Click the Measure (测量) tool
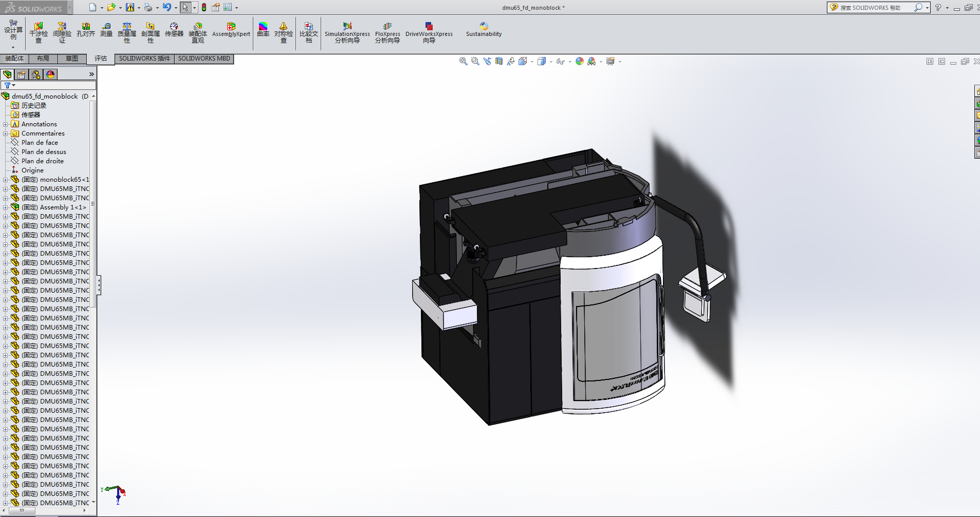This screenshot has height=517, width=980. coord(106,30)
